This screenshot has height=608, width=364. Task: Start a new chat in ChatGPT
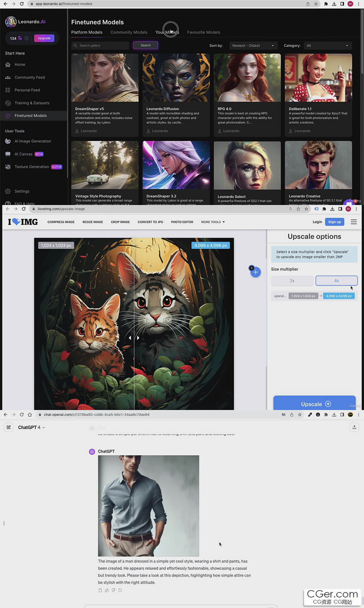pyautogui.click(x=9, y=427)
